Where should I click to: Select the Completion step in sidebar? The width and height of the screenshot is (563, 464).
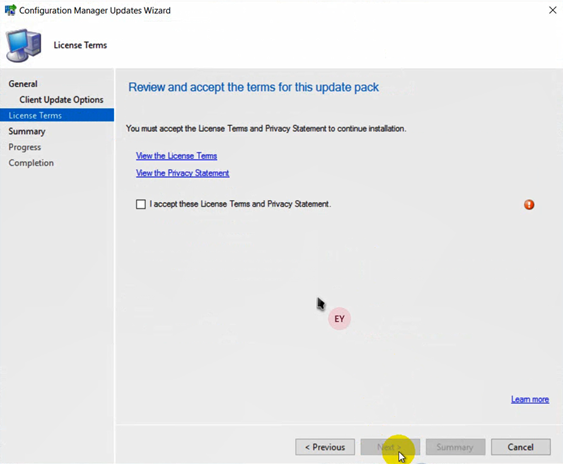tap(31, 163)
